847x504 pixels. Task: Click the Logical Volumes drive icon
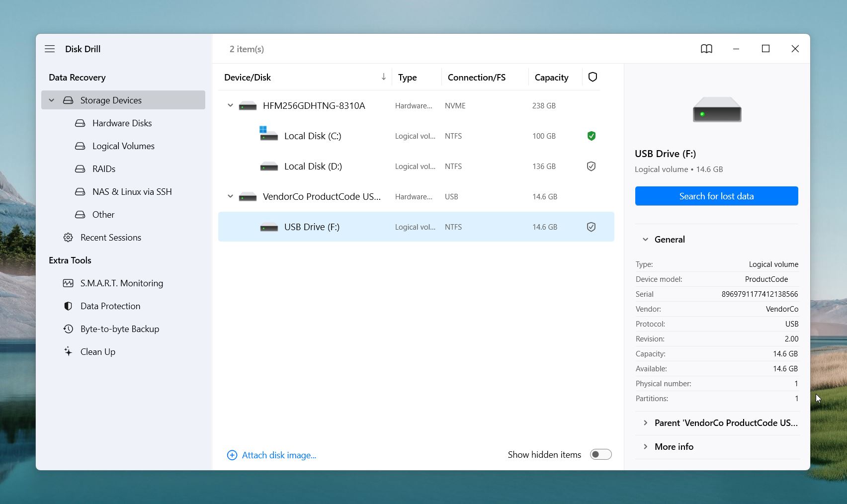click(x=80, y=146)
